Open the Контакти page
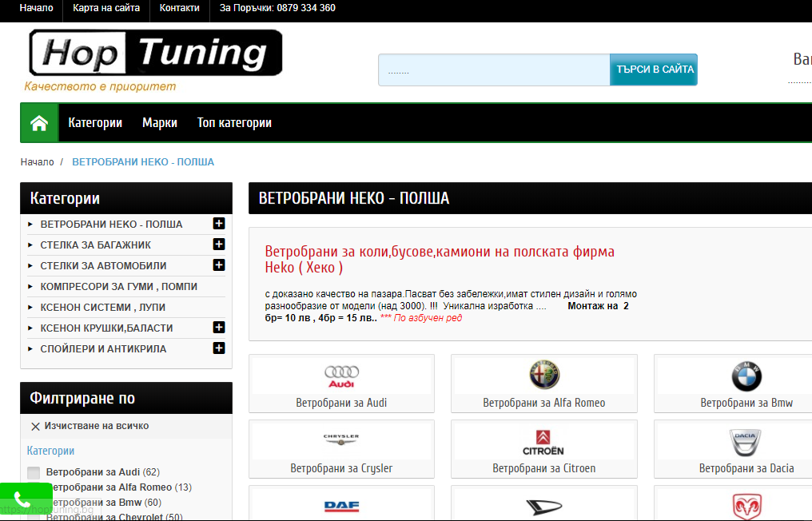The image size is (812, 521). tap(179, 8)
